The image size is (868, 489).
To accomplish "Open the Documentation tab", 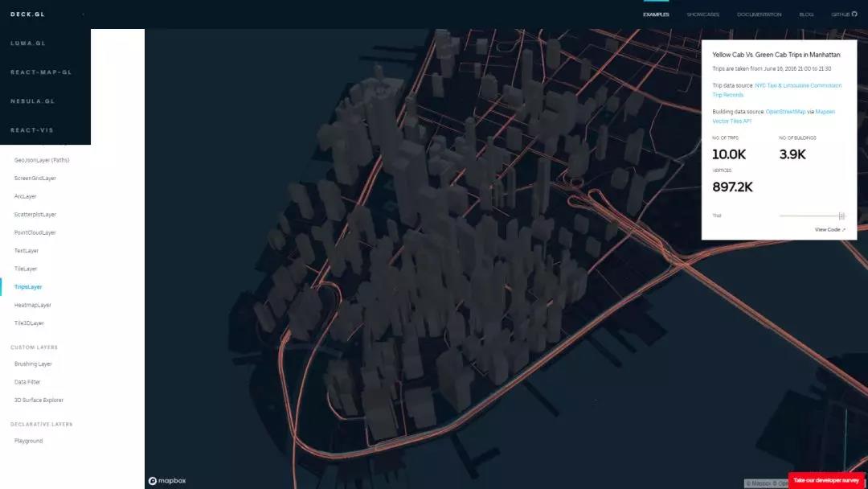I will [x=759, y=14].
